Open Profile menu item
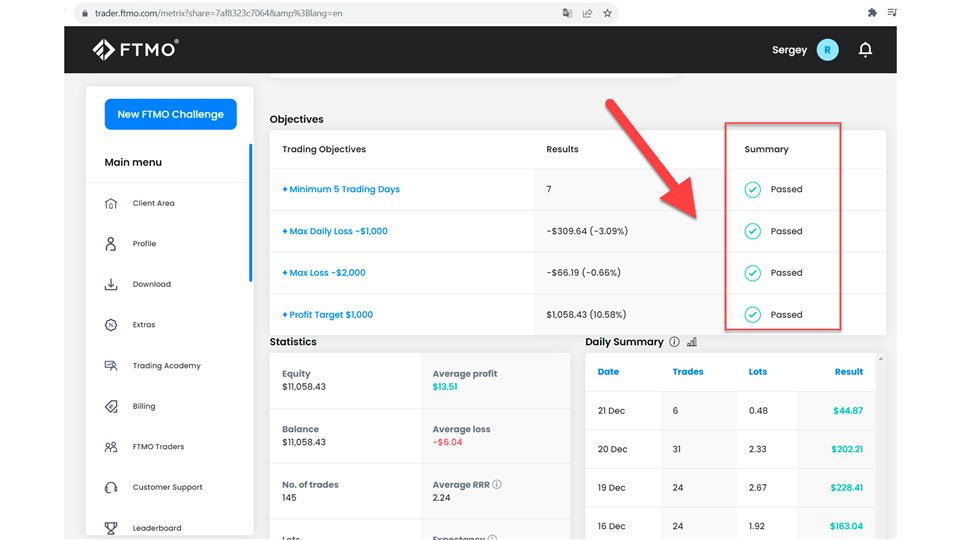Screen dimensions: 960x540 point(144,244)
